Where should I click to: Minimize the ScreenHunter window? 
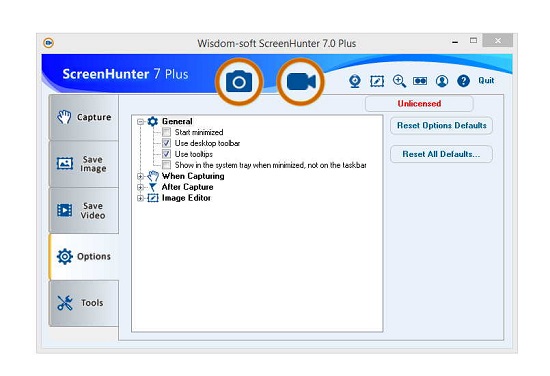(455, 42)
